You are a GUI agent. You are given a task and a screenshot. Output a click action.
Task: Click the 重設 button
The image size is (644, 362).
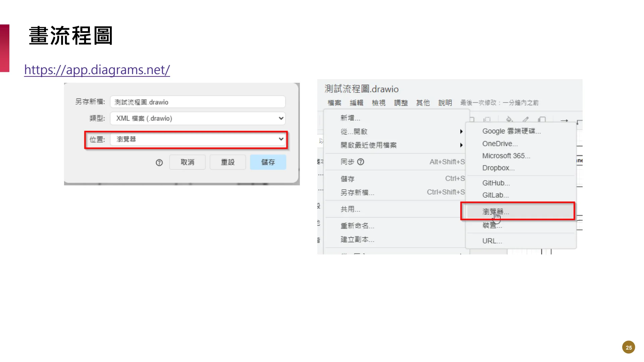[228, 162]
